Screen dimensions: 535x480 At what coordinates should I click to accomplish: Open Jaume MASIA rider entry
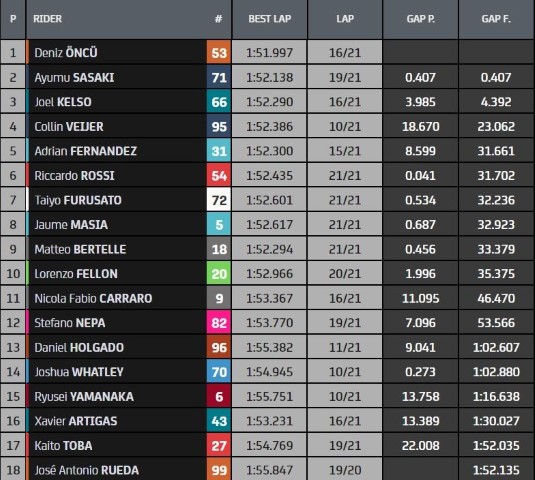71,225
